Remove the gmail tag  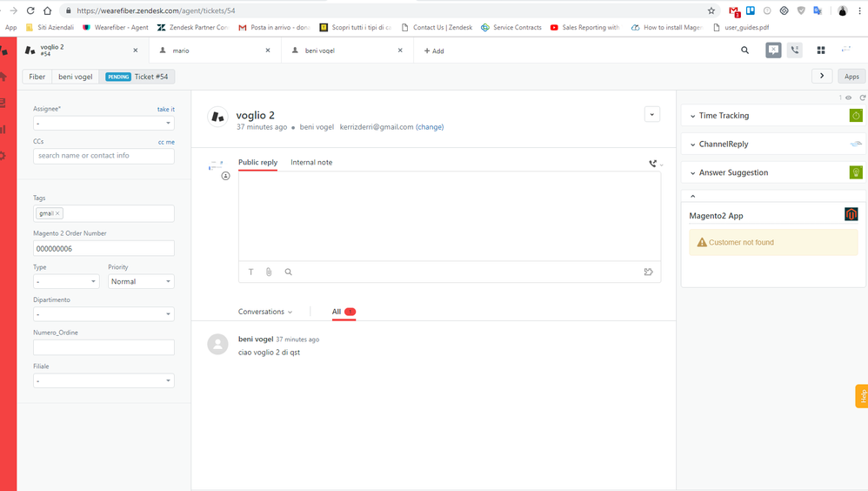(x=58, y=213)
